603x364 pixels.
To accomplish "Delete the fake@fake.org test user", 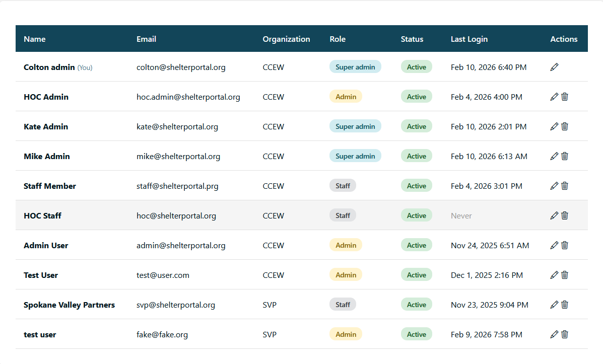I will point(564,334).
